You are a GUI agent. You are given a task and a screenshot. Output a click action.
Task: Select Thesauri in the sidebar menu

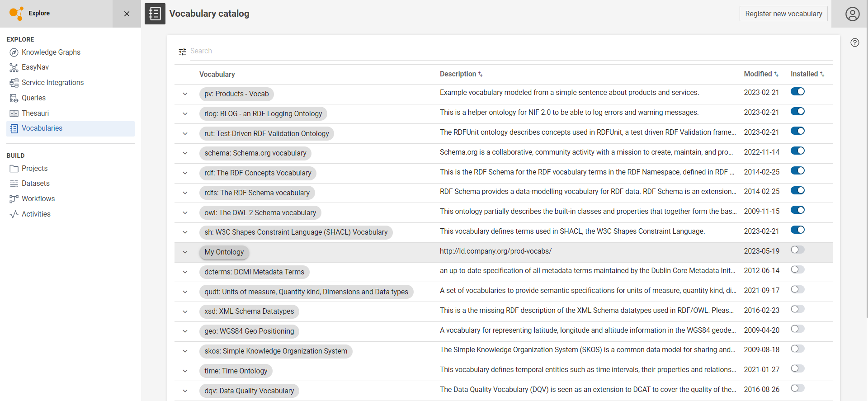pyautogui.click(x=35, y=113)
